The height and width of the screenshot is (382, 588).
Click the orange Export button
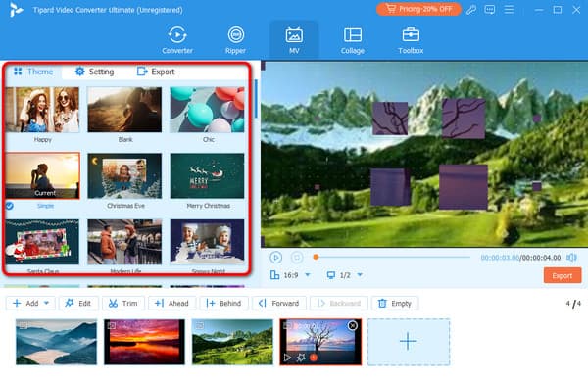(x=563, y=275)
